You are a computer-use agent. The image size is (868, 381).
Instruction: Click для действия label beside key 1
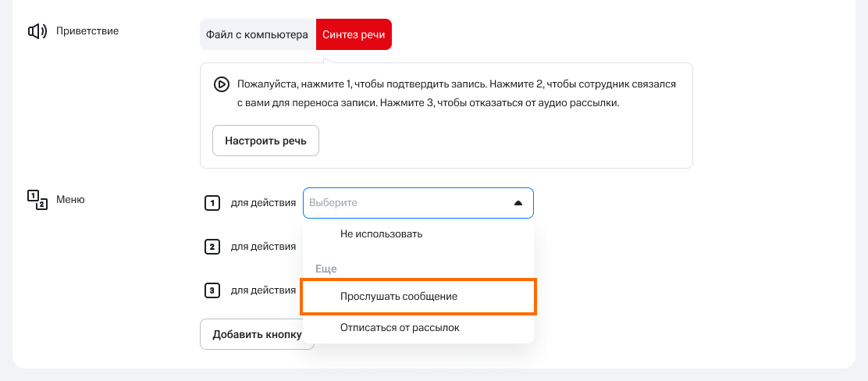coord(263,203)
